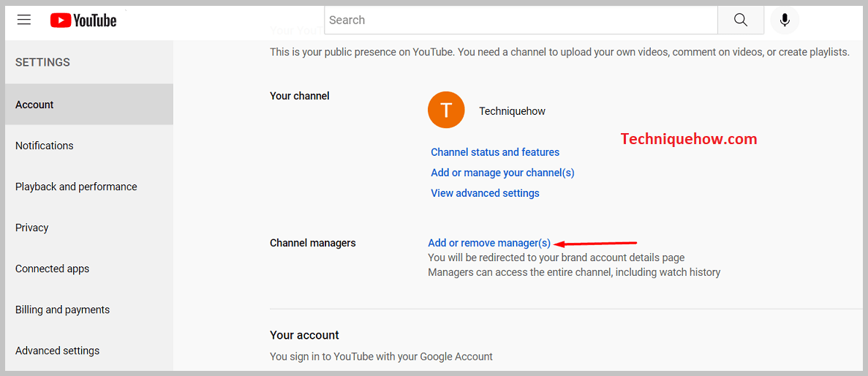Start voice search with the microphone
The height and width of the screenshot is (376, 868).
coord(785,20)
